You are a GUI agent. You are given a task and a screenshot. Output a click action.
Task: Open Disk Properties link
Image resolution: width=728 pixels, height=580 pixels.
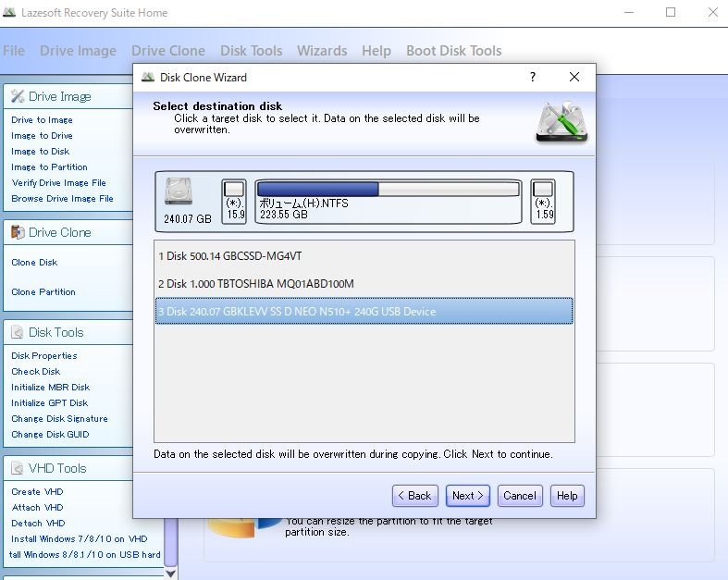(x=44, y=356)
